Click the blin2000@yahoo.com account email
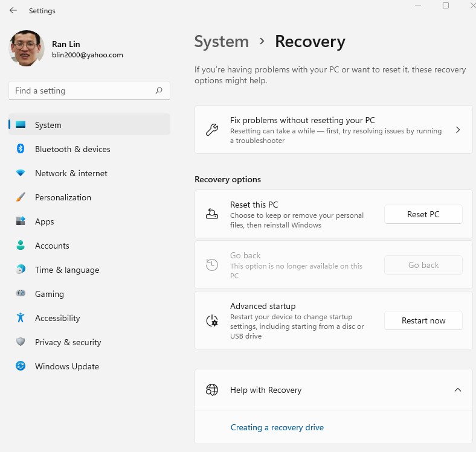This screenshot has width=476, height=452. [x=88, y=55]
